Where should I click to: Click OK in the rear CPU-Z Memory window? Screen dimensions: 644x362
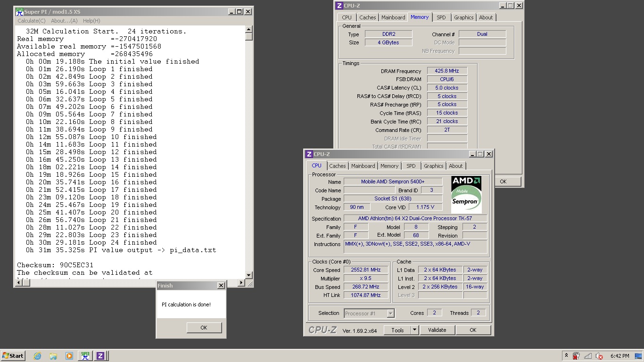[x=503, y=181]
